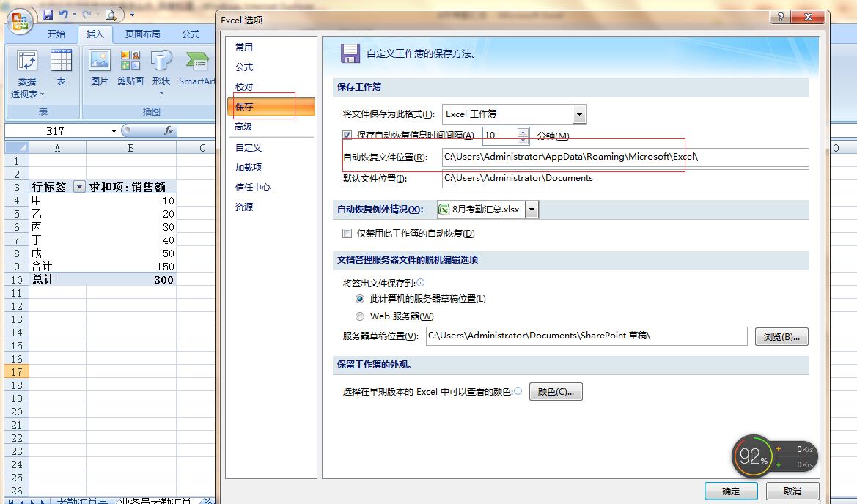The height and width of the screenshot is (504, 857).
Task: Open the 行标签 filter dropdown in cell A3
Action: [x=79, y=187]
